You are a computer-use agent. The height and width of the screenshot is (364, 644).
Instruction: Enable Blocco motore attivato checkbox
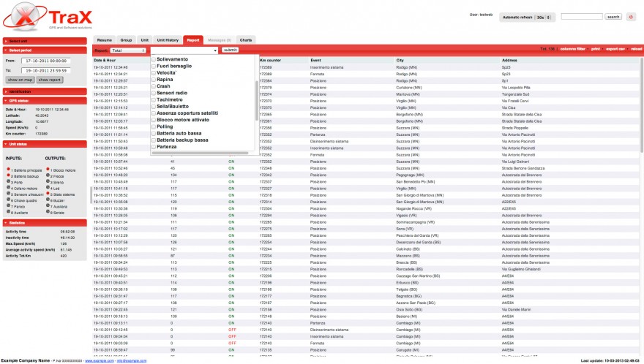154,120
